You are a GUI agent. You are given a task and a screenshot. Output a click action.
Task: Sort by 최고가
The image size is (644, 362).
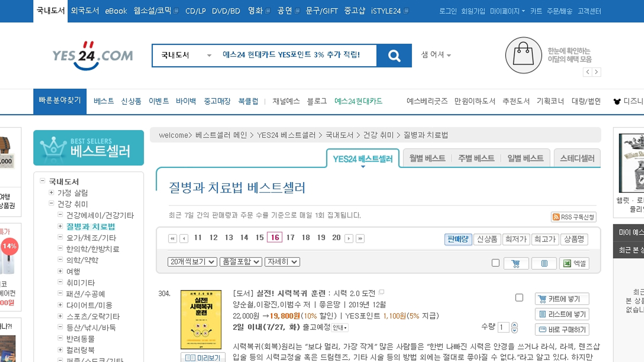point(545,239)
